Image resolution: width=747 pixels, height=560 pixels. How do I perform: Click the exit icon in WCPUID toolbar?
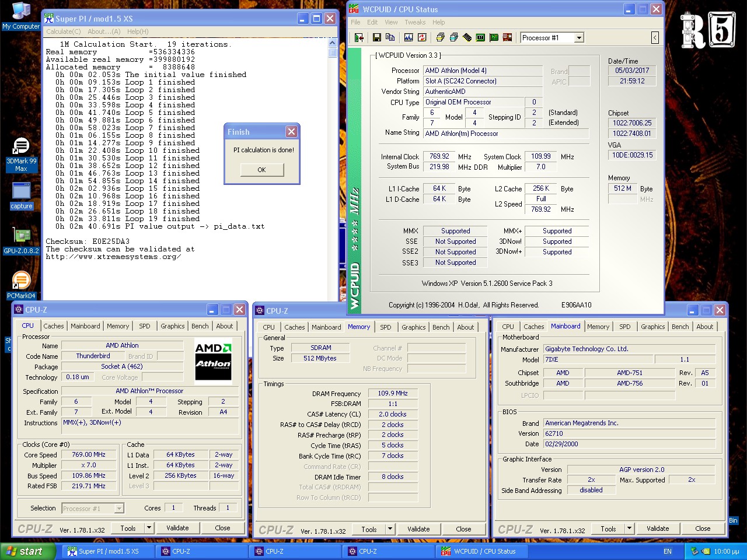359,38
